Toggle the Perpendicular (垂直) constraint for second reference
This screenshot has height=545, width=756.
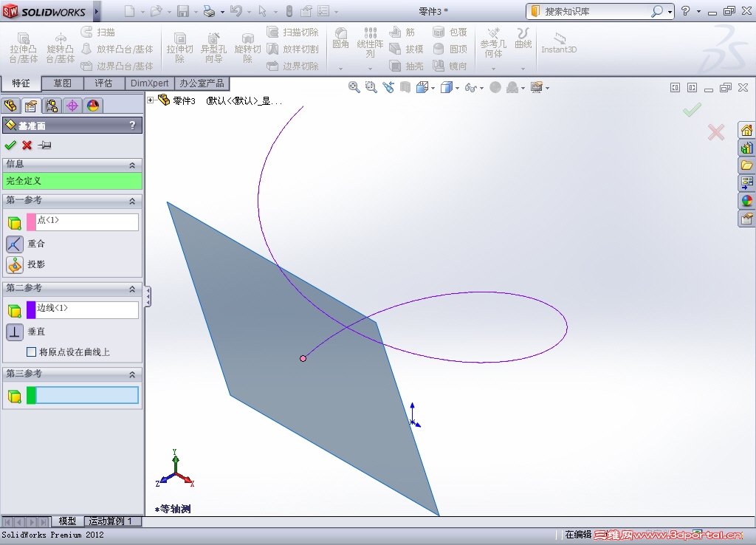(x=15, y=332)
